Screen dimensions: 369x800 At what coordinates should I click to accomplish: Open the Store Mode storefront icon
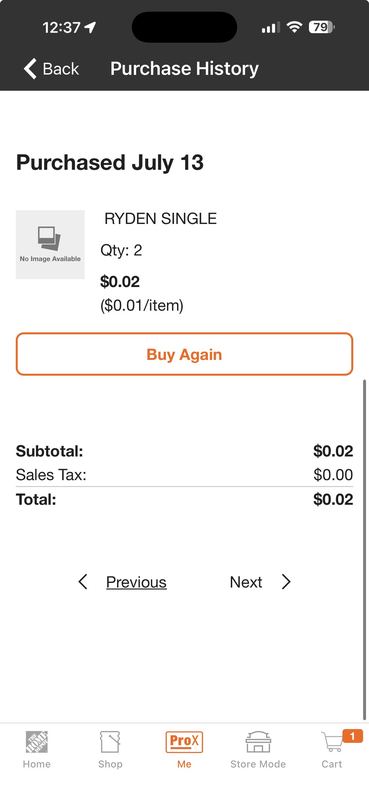click(x=258, y=741)
